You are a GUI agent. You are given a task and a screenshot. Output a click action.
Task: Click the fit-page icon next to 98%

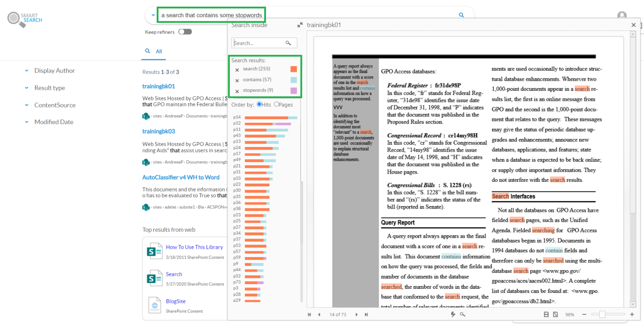555,314
